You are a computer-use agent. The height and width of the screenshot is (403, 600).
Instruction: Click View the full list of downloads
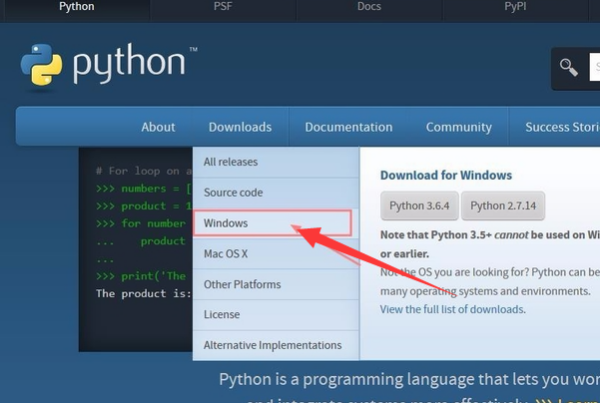click(452, 309)
